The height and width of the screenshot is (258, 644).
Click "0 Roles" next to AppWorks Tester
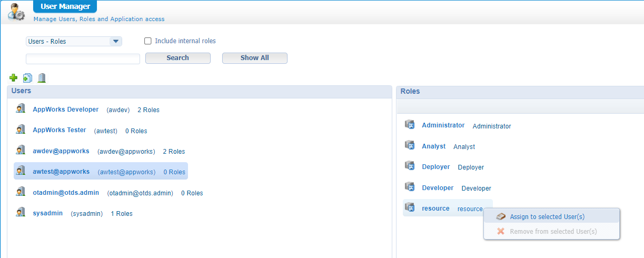(136, 131)
